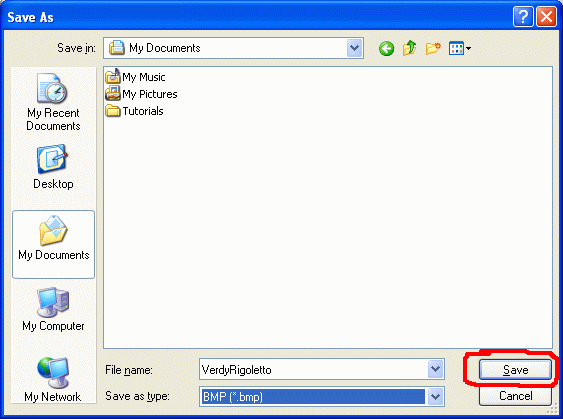The width and height of the screenshot is (563, 419).
Task: Open My Network places shortcut
Action: pos(53,380)
